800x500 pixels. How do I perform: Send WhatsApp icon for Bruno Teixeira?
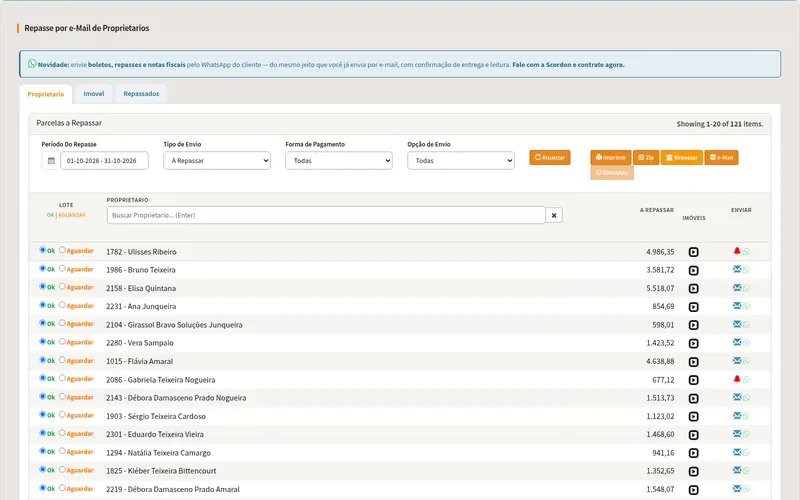coord(746,270)
